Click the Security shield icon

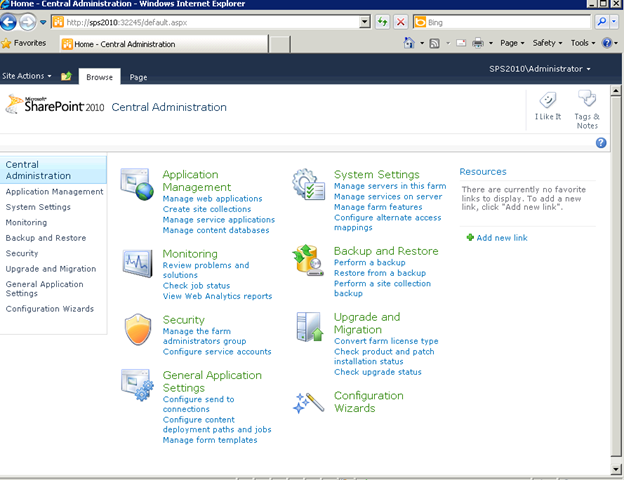[x=136, y=329]
